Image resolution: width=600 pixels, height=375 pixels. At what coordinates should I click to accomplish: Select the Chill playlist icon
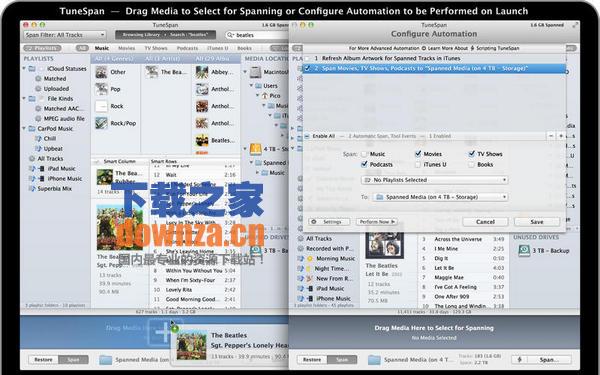point(38,139)
